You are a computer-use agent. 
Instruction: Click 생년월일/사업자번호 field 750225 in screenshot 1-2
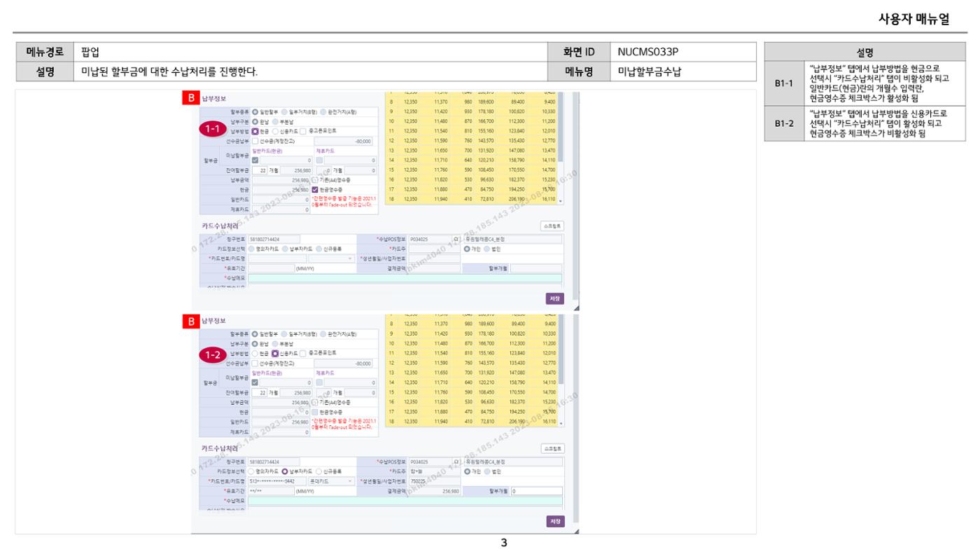coord(434,482)
